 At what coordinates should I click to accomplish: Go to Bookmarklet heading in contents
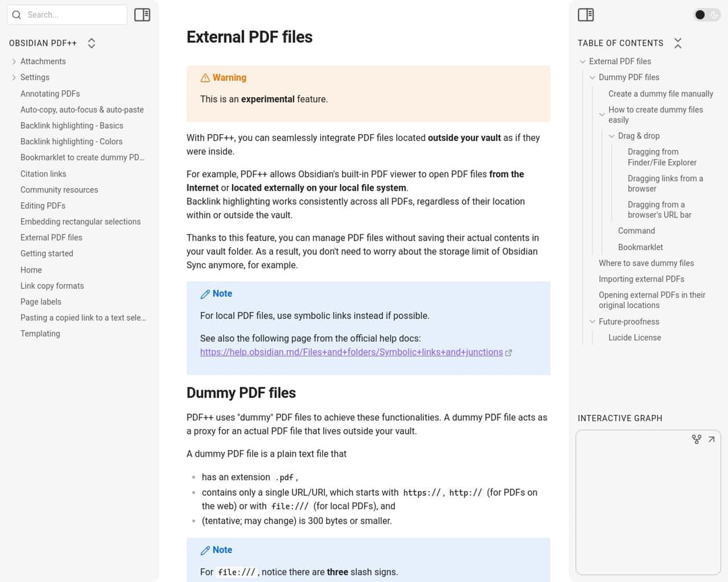click(x=640, y=247)
